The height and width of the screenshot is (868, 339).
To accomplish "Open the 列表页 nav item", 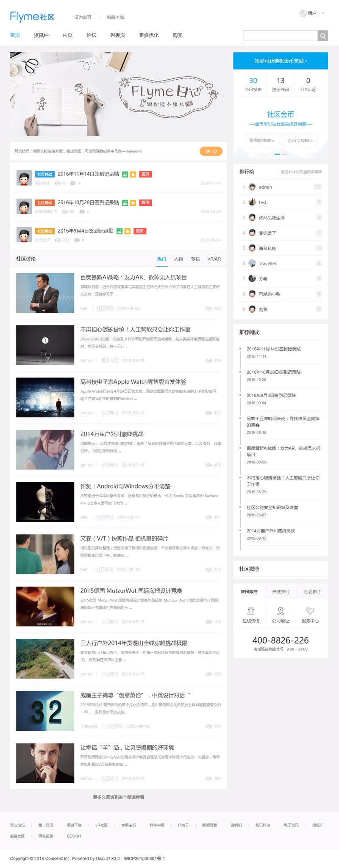I will point(117,35).
